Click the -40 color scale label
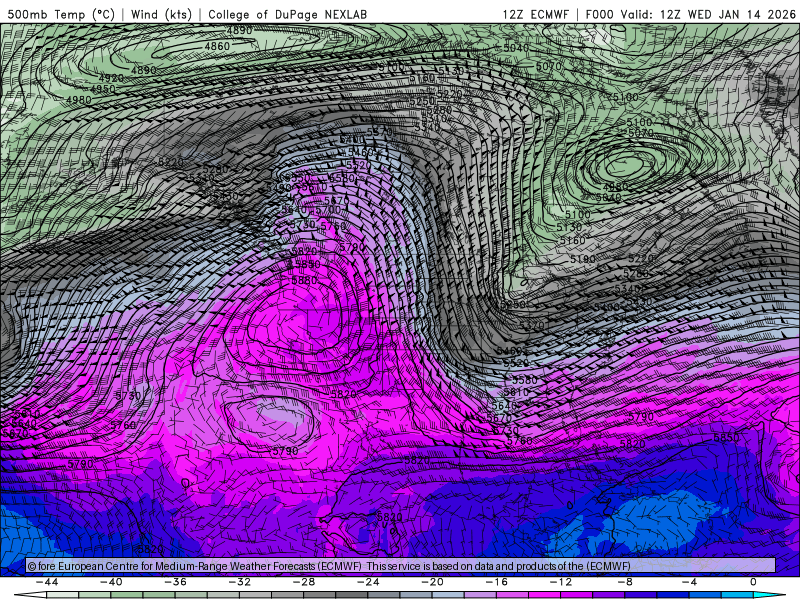This screenshot has height=600, width=800. [111, 582]
